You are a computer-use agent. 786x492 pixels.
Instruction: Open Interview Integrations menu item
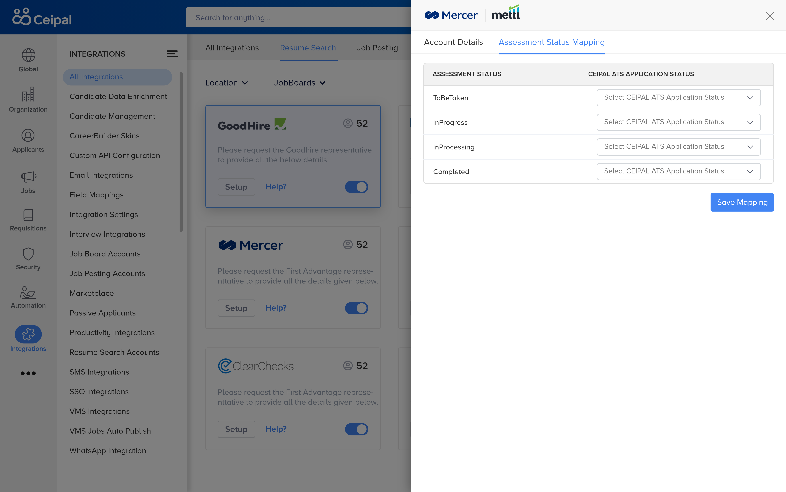click(107, 234)
